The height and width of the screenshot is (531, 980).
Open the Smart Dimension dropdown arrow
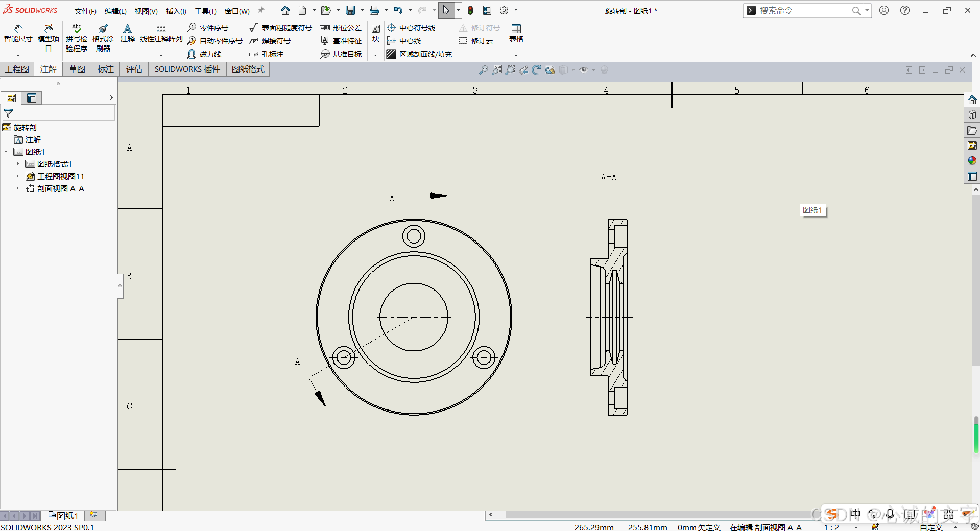18,55
